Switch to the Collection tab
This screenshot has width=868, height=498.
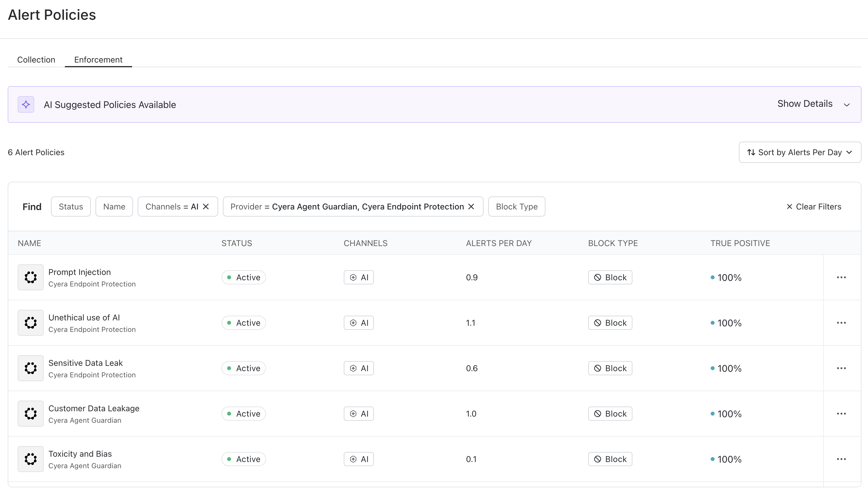(36, 60)
